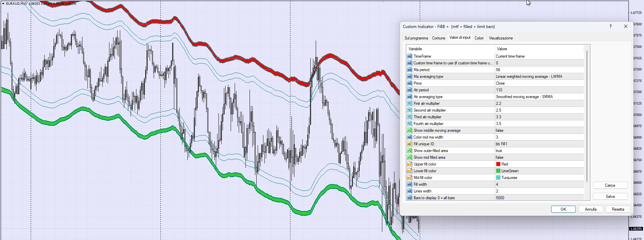
Task: Select the LimeGreen lower fill color swatch
Action: 498,171
